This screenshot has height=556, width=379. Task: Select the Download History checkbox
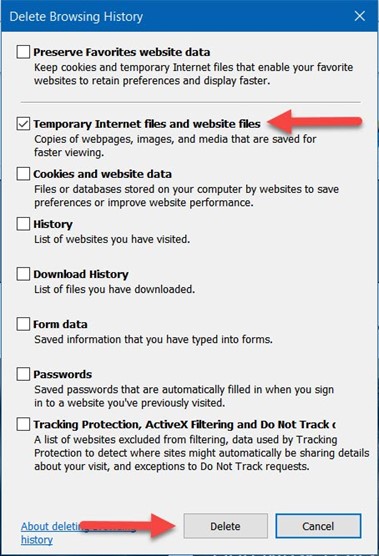23,274
